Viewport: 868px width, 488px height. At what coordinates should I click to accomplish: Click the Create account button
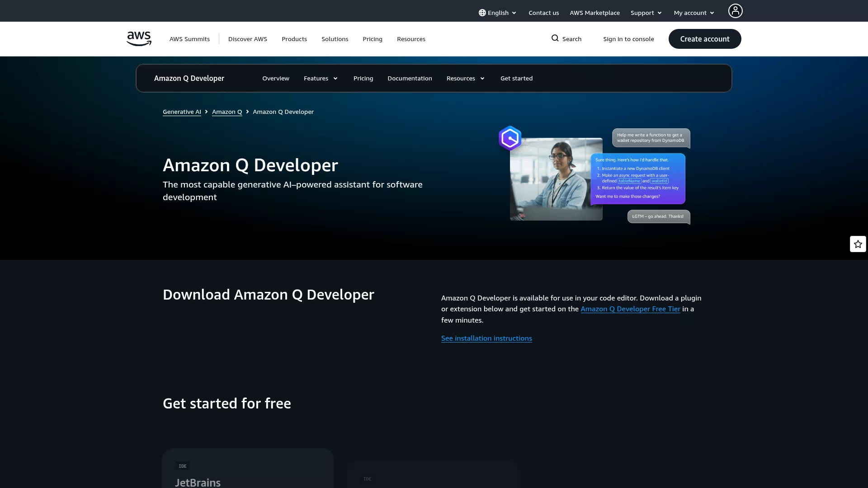tap(704, 39)
